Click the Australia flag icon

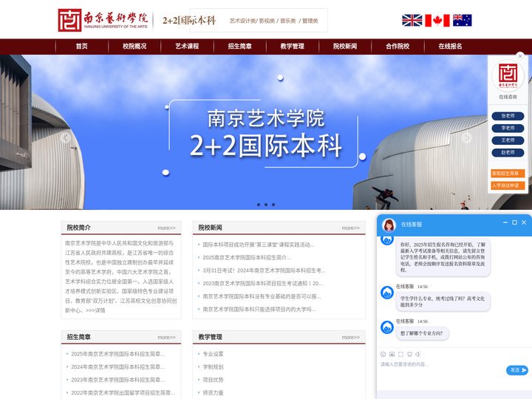462,21
